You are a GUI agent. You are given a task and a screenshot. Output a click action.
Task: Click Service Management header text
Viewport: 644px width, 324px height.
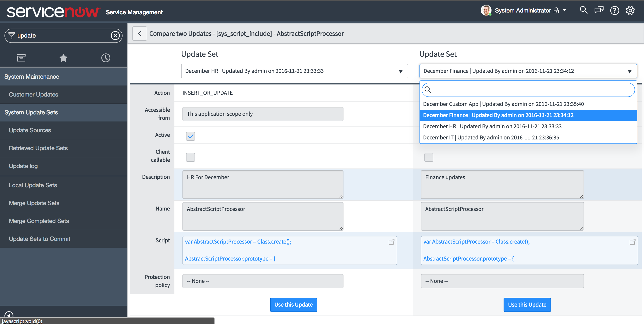(134, 12)
